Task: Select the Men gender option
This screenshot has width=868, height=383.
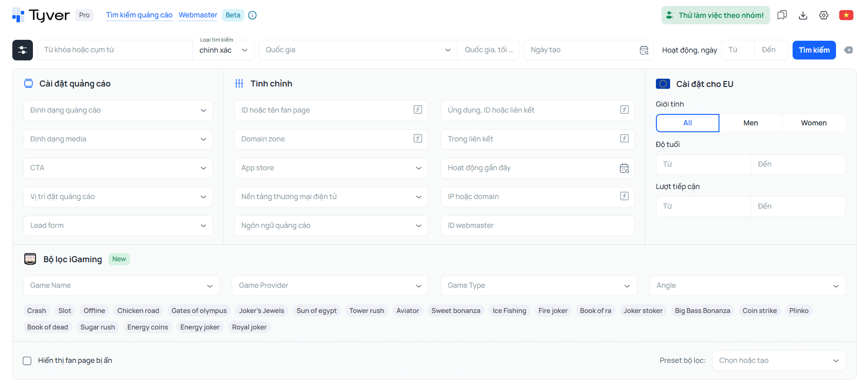Action: coord(751,123)
